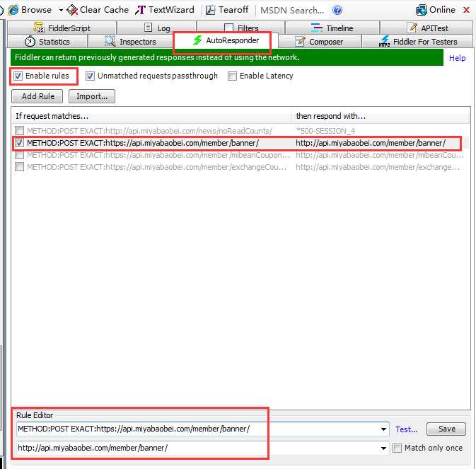Toggle the Match only once checkbox

(397, 448)
